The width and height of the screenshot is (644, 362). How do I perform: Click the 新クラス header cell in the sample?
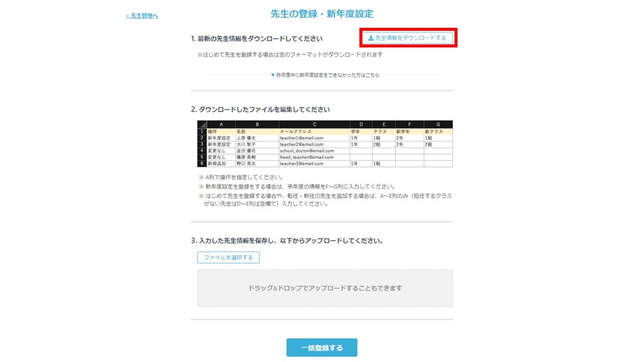[x=434, y=132]
